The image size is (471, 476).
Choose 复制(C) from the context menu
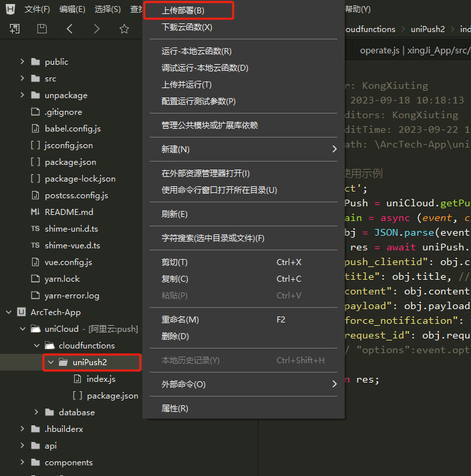coord(243,279)
